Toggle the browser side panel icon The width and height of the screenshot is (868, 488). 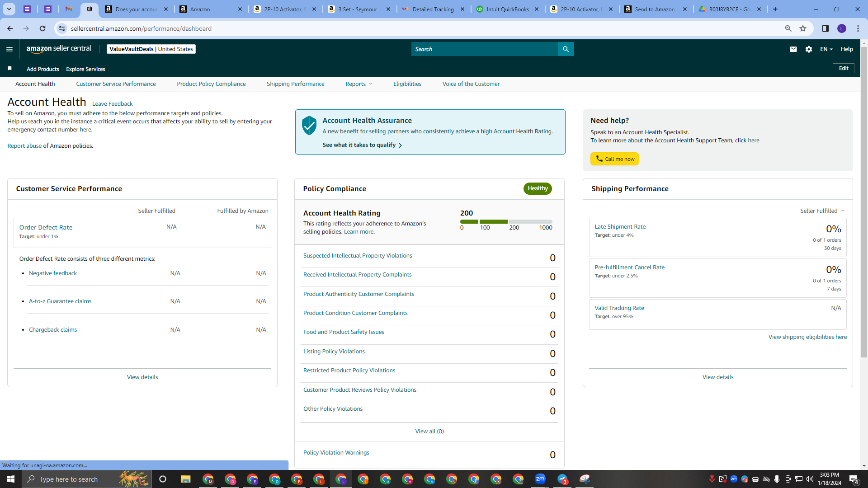[x=826, y=28]
